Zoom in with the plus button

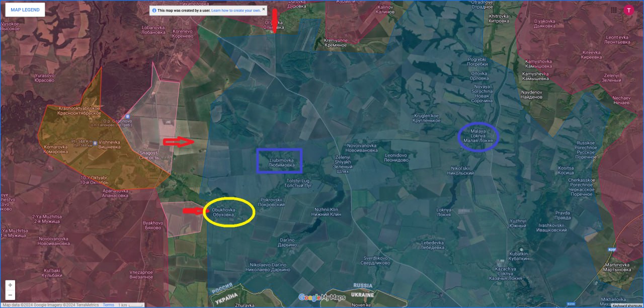(x=10, y=285)
